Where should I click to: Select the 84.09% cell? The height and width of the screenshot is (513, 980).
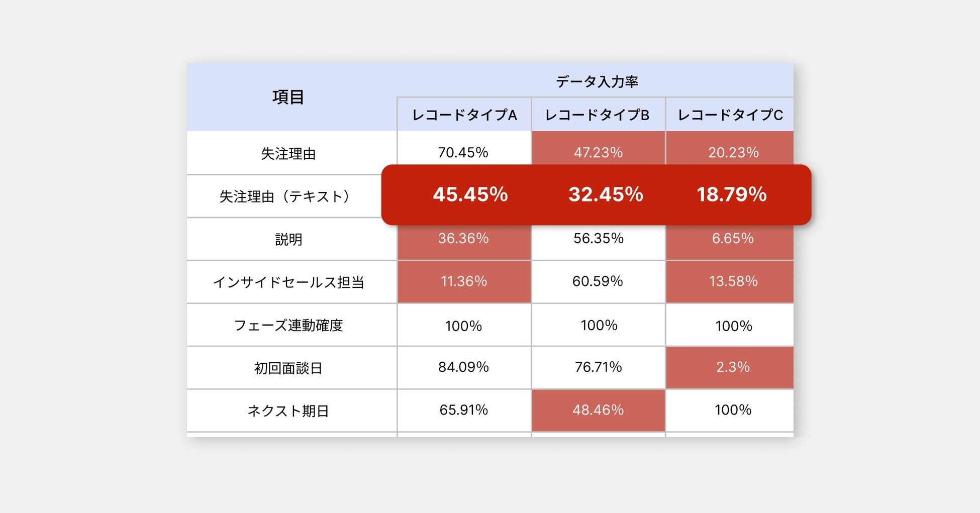point(463,367)
